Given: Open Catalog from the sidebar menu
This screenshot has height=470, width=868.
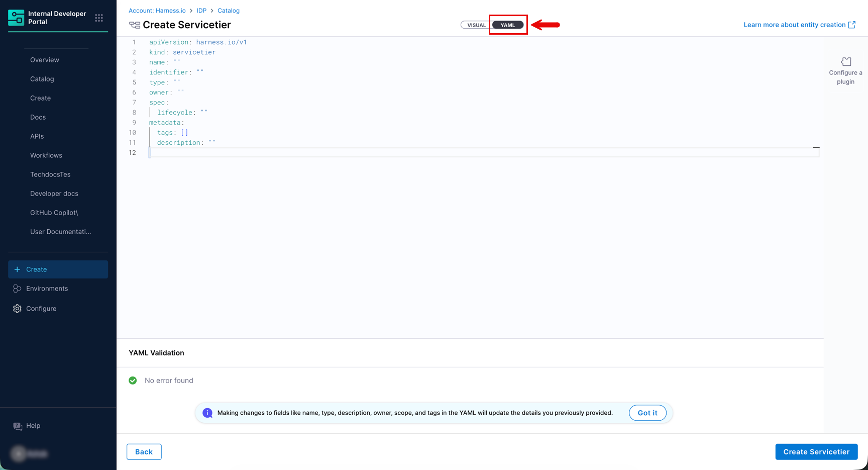Looking at the screenshot, I should [42, 79].
